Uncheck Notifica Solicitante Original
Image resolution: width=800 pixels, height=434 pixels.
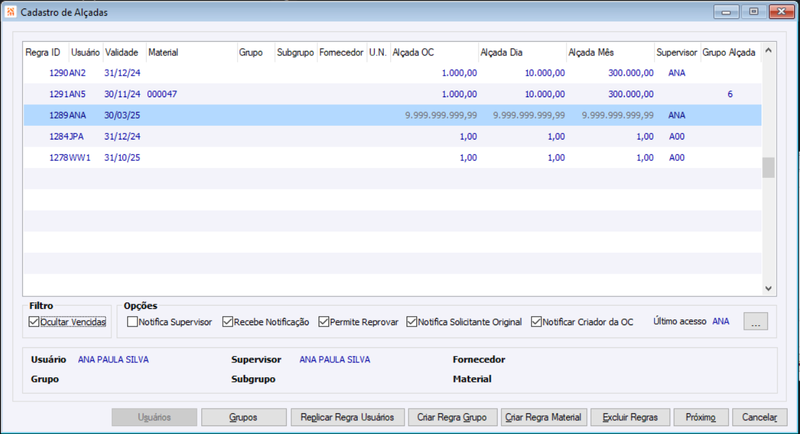tap(412, 322)
